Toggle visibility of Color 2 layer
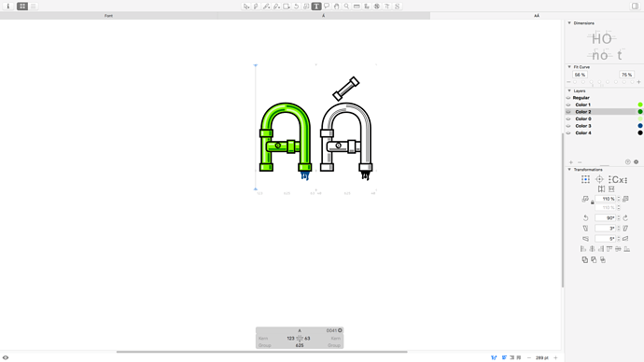Screen dimensions: 644x362 point(568,112)
